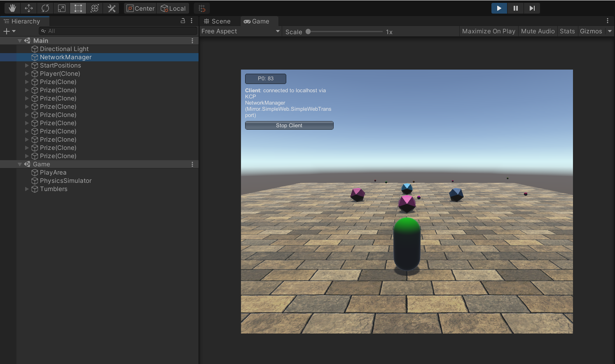
Task: Select the Rect tool
Action: coord(78,8)
